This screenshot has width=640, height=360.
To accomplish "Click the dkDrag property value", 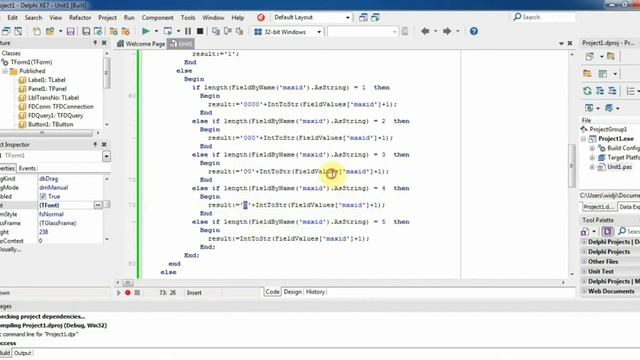I will [x=49, y=179].
